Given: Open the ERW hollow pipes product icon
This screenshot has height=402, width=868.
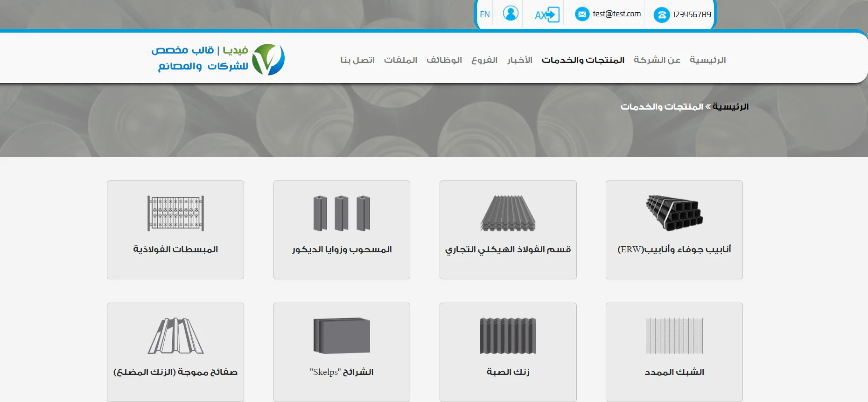Looking at the screenshot, I should pyautogui.click(x=674, y=213).
